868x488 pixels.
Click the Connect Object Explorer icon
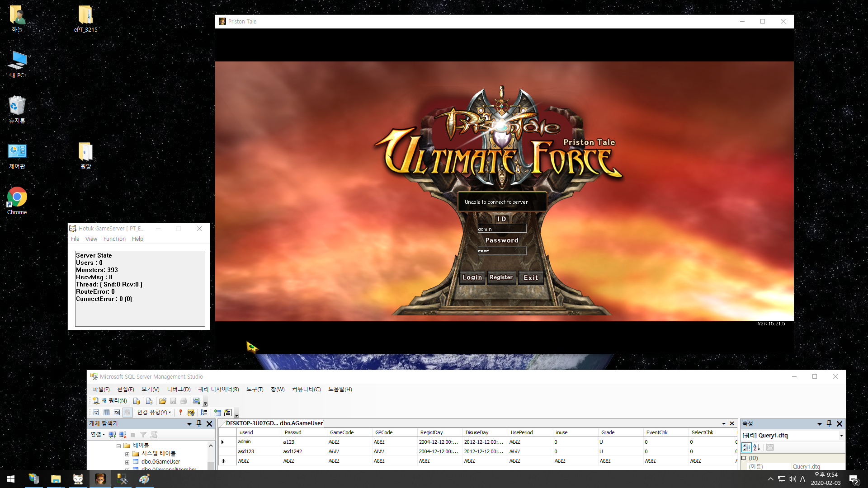point(112,435)
